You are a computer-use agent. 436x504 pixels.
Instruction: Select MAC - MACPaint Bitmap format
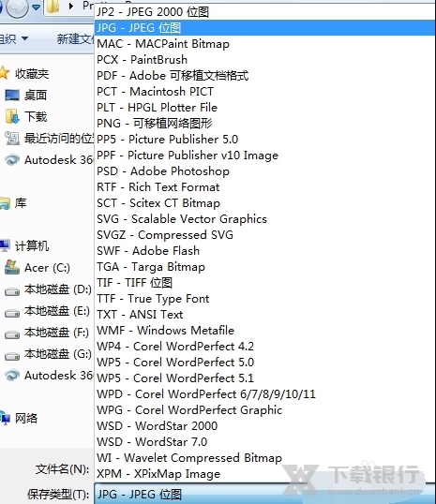coord(264,44)
